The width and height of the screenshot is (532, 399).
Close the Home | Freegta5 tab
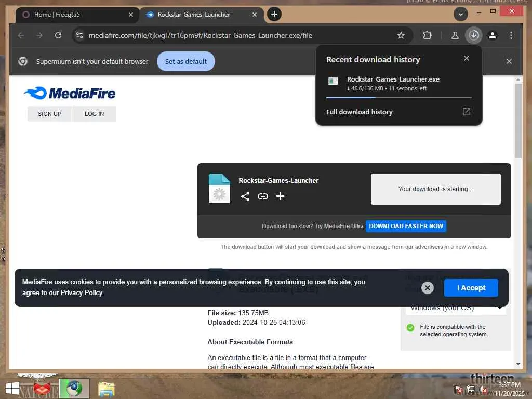131,15
